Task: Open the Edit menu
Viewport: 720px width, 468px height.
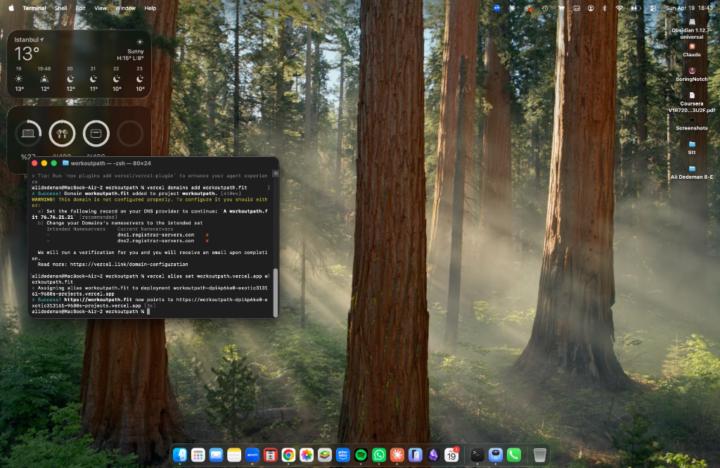Action: 80,8
